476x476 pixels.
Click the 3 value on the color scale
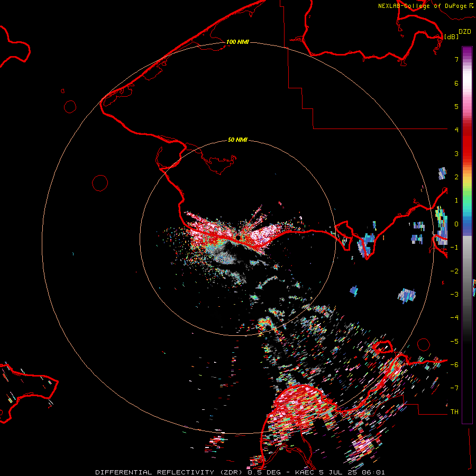click(456, 153)
